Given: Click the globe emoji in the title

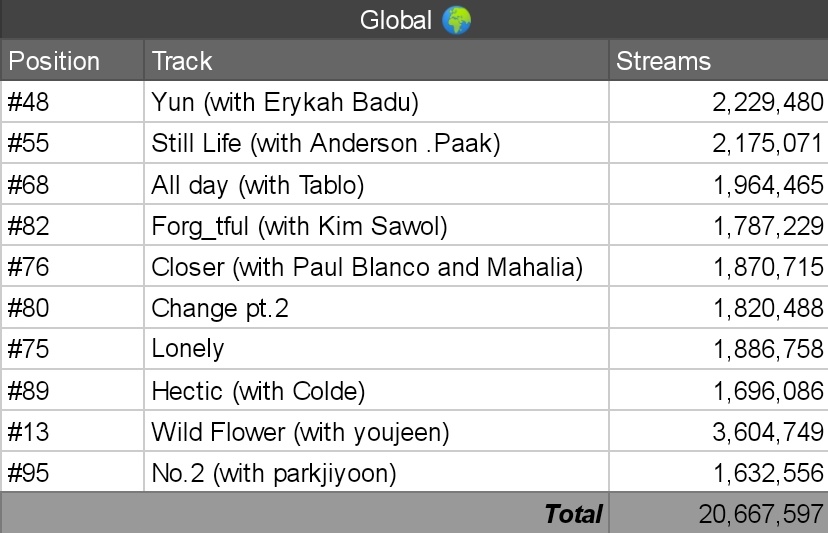Looking at the screenshot, I should pyautogui.click(x=456, y=20).
